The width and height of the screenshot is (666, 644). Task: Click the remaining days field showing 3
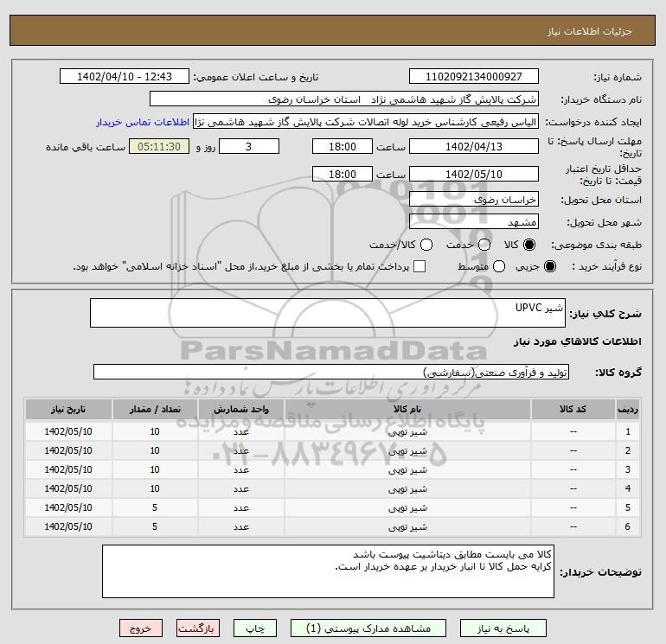click(248, 147)
